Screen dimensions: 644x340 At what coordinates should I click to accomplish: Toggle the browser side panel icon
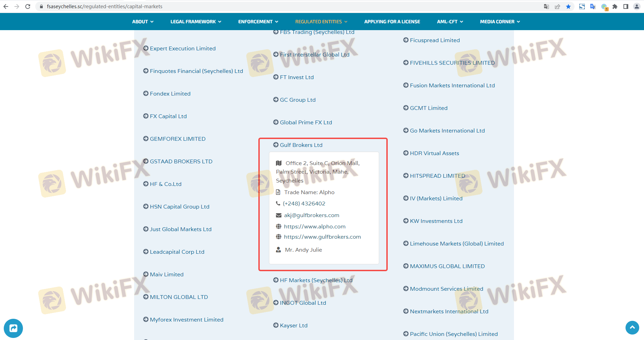point(626,7)
